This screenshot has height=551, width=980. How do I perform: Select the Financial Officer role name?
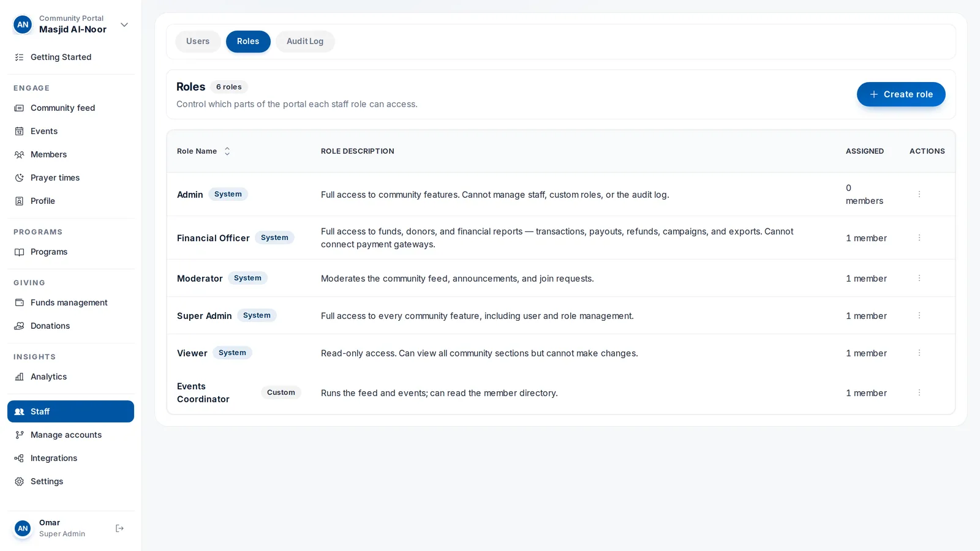coord(213,238)
